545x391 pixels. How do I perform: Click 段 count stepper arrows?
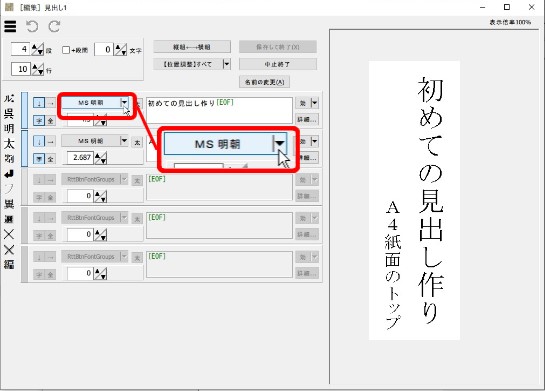[x=38, y=50]
